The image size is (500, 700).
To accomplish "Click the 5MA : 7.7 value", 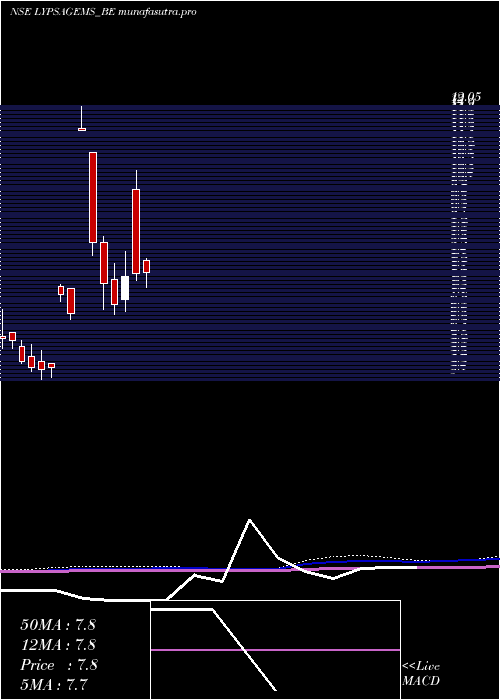I will (54, 684).
